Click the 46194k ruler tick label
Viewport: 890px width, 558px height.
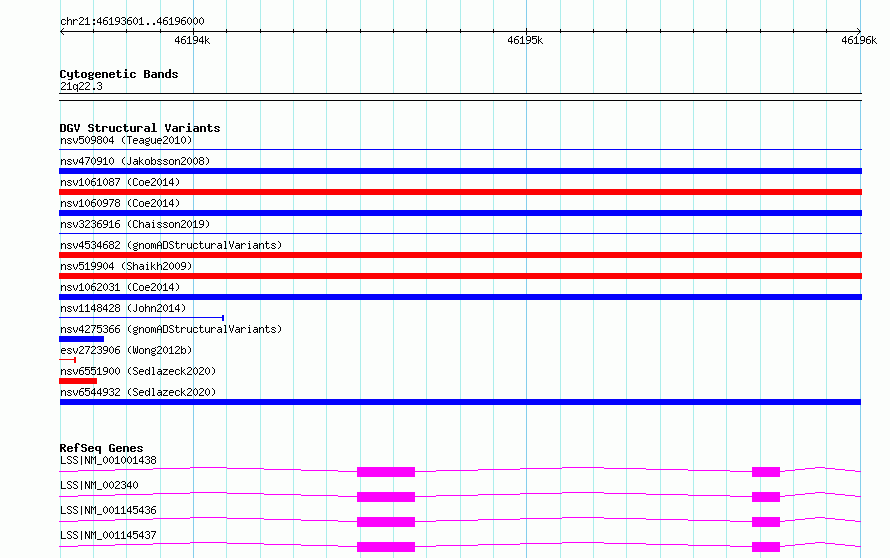click(x=192, y=40)
